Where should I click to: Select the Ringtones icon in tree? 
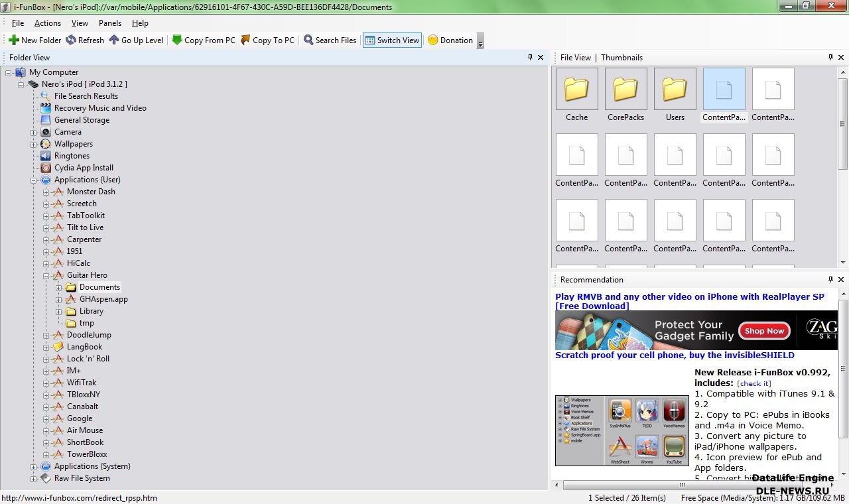[46, 156]
